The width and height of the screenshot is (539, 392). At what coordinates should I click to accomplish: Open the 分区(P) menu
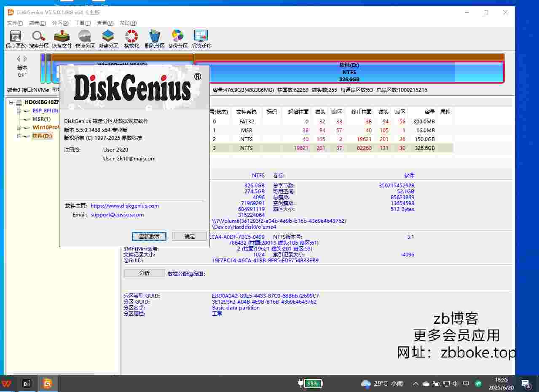60,23
